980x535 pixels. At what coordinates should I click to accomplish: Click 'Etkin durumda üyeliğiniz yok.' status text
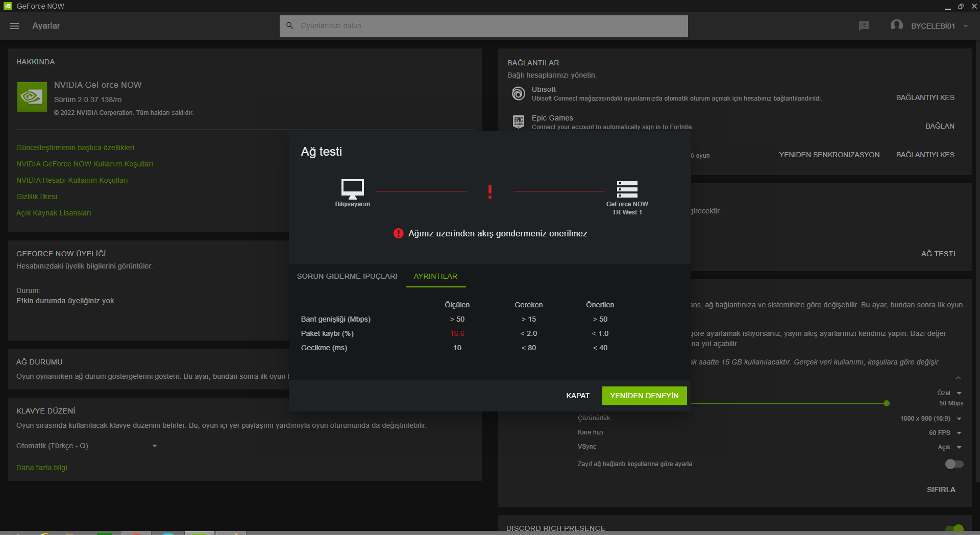(66, 301)
